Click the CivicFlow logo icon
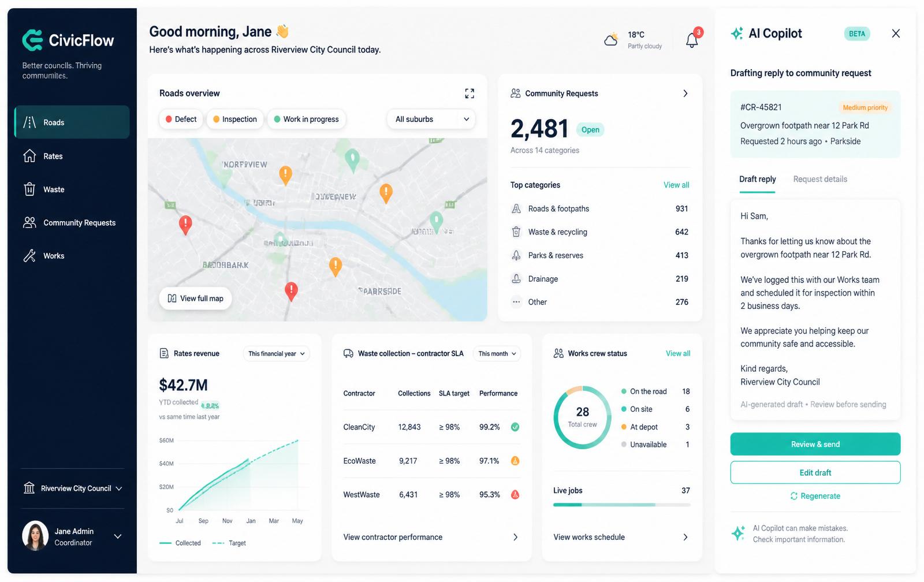Screen dimensions: 924x582 point(32,40)
